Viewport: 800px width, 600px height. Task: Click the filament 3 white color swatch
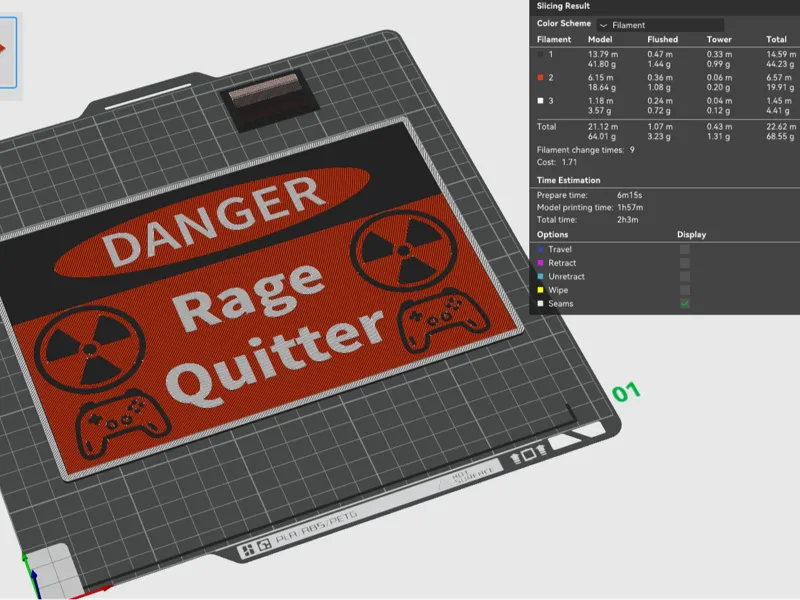coord(540,101)
